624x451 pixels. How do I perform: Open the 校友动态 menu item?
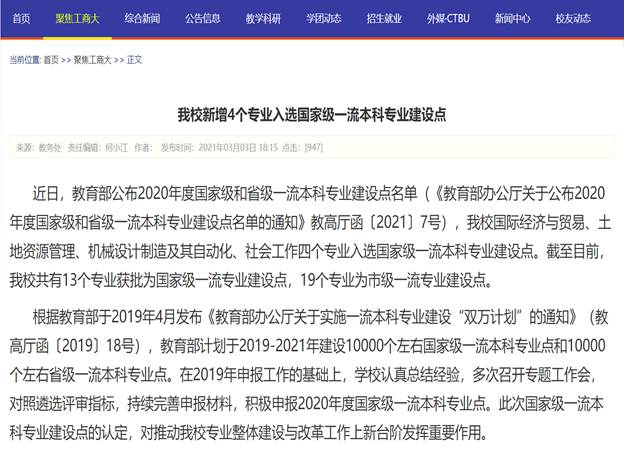click(x=573, y=18)
